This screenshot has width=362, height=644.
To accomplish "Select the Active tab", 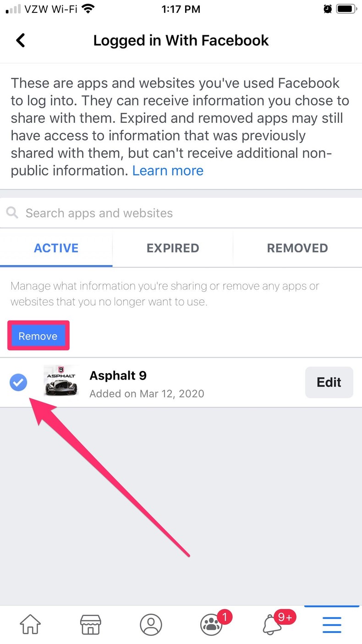I will (56, 248).
